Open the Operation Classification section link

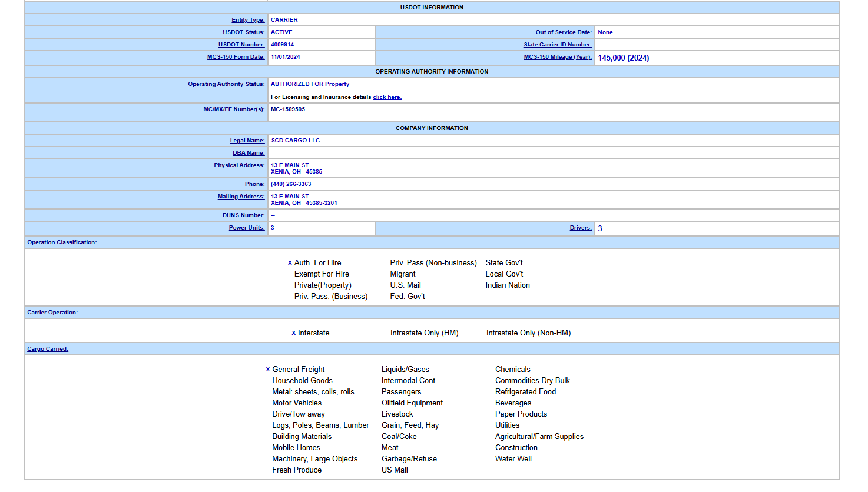tap(62, 242)
